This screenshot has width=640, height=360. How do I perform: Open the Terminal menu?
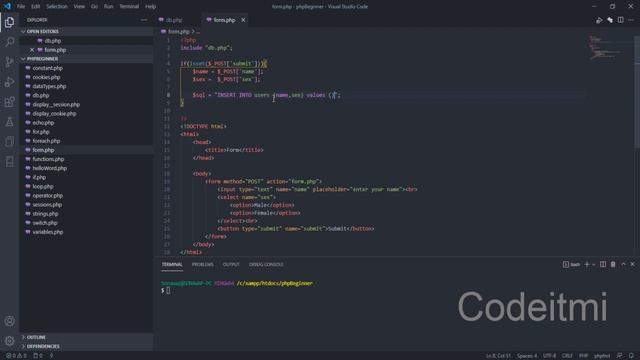tap(129, 7)
